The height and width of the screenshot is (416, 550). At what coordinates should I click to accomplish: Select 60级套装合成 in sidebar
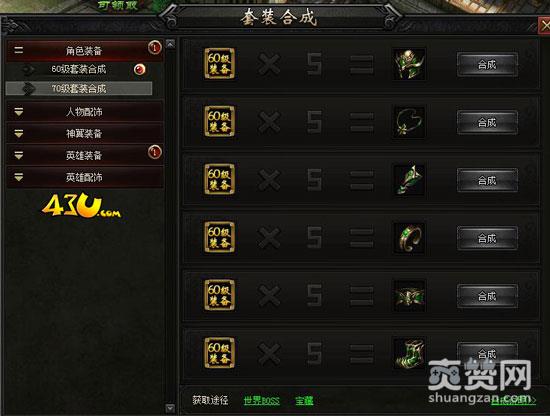click(79, 69)
